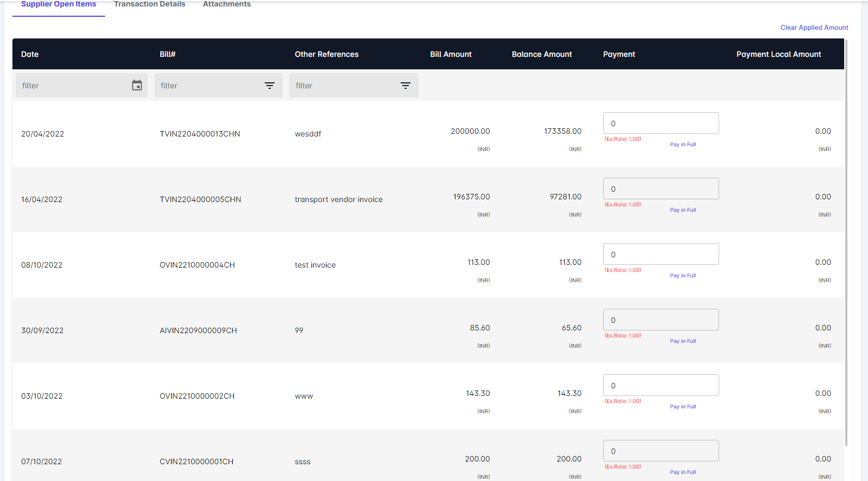
Task: Click the Other References column header
Action: 327,54
